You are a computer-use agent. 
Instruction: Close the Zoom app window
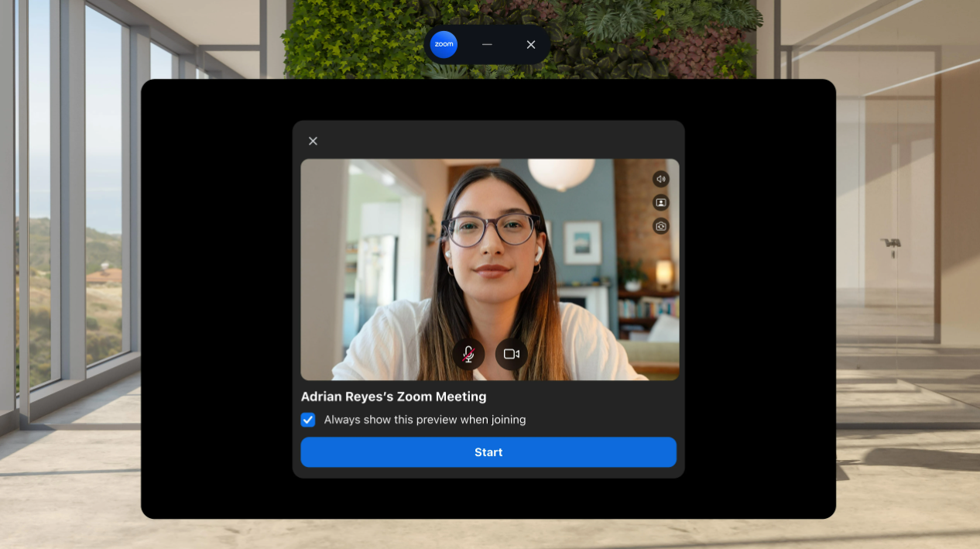point(531,44)
